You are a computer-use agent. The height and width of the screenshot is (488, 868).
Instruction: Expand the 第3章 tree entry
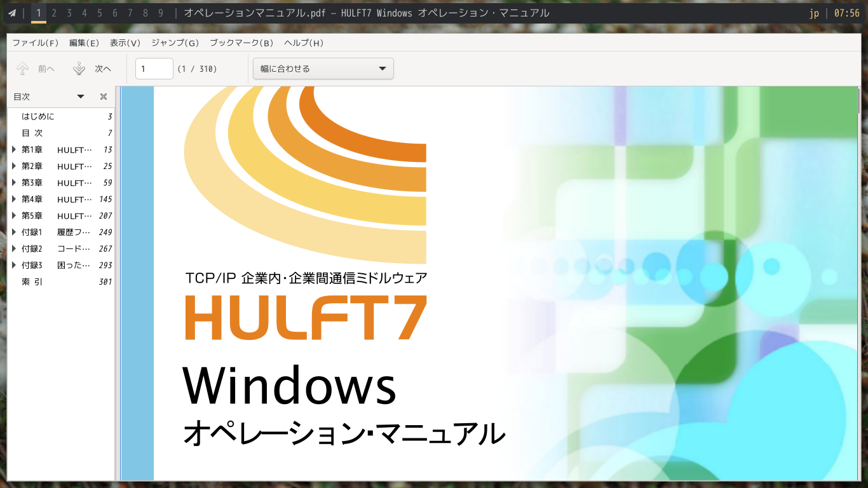pos(15,182)
